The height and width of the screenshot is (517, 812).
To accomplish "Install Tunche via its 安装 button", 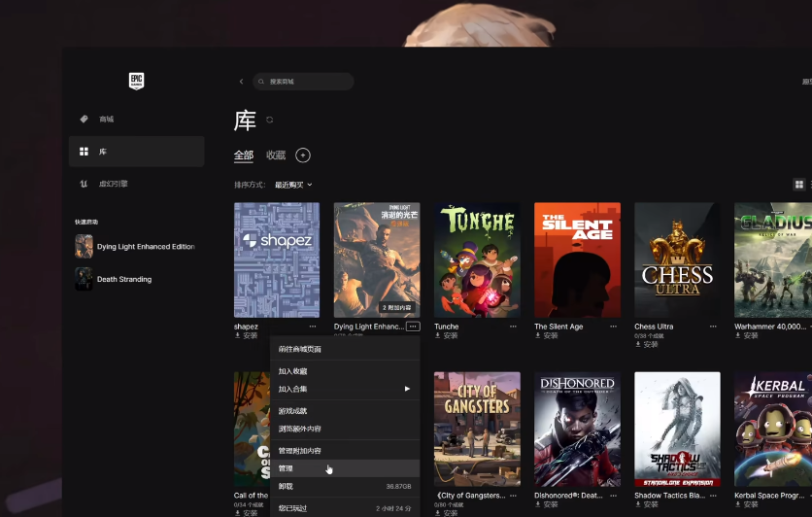I will click(447, 335).
